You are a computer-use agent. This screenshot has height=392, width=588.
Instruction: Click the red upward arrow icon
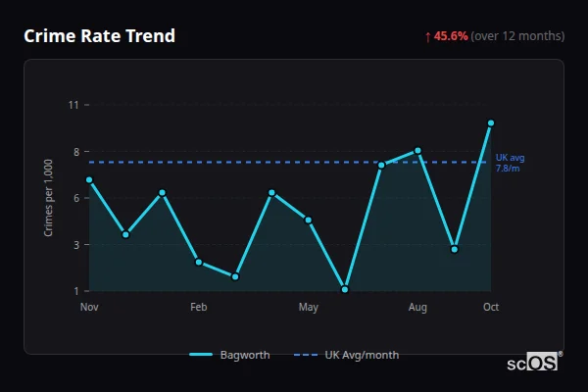pyautogui.click(x=428, y=37)
